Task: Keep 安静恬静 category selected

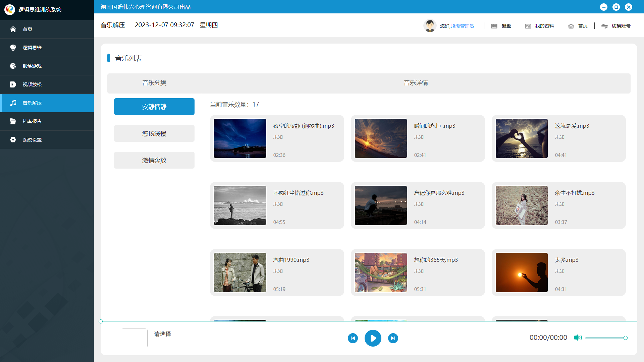Action: click(154, 107)
